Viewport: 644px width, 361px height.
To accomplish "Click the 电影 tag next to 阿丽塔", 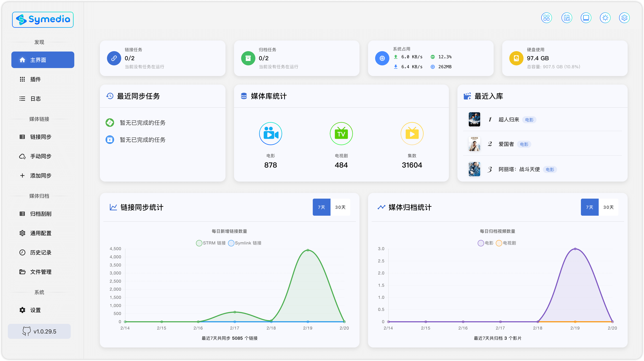I will (x=550, y=169).
